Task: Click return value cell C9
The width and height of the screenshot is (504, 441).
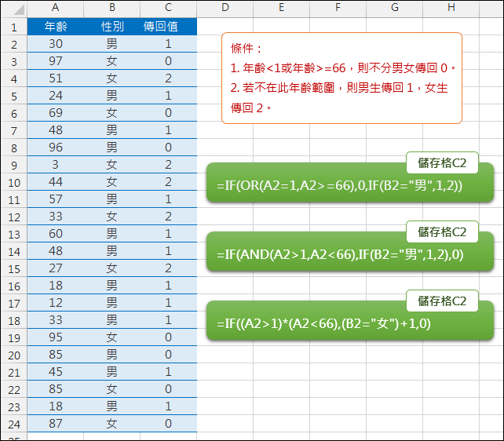Action: click(169, 165)
